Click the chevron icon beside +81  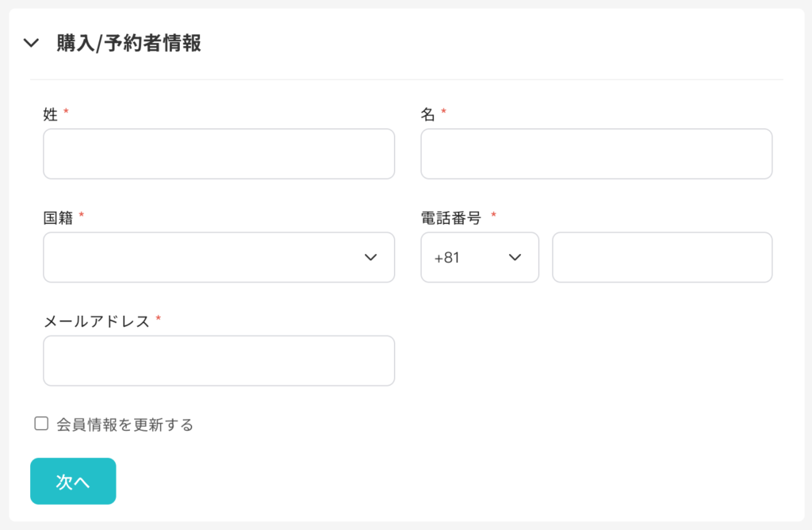(x=515, y=258)
